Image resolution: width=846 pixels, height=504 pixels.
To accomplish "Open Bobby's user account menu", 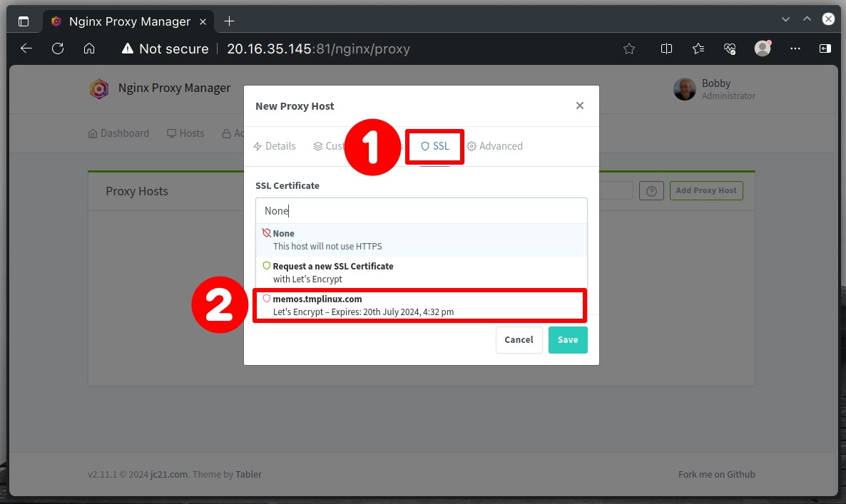I will coord(714,89).
